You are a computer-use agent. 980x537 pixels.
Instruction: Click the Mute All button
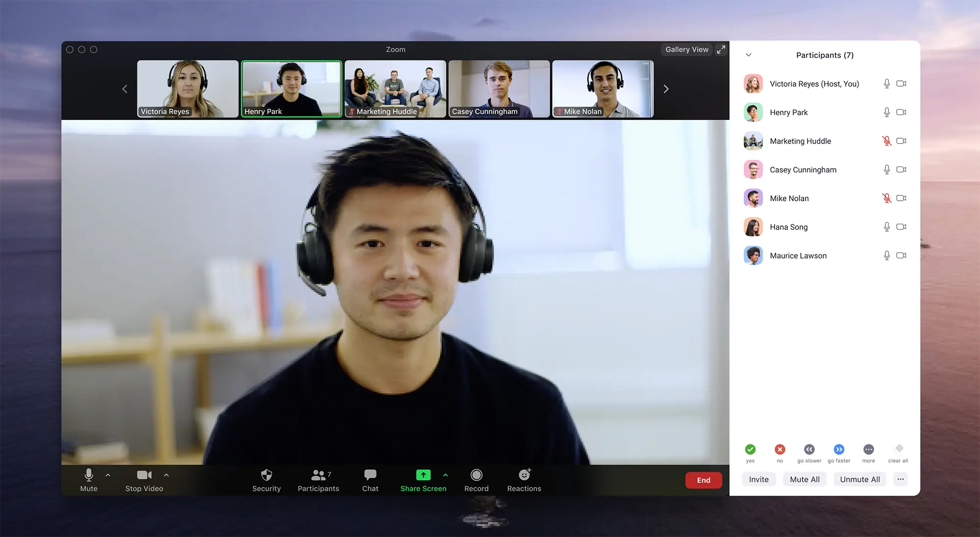[805, 480]
